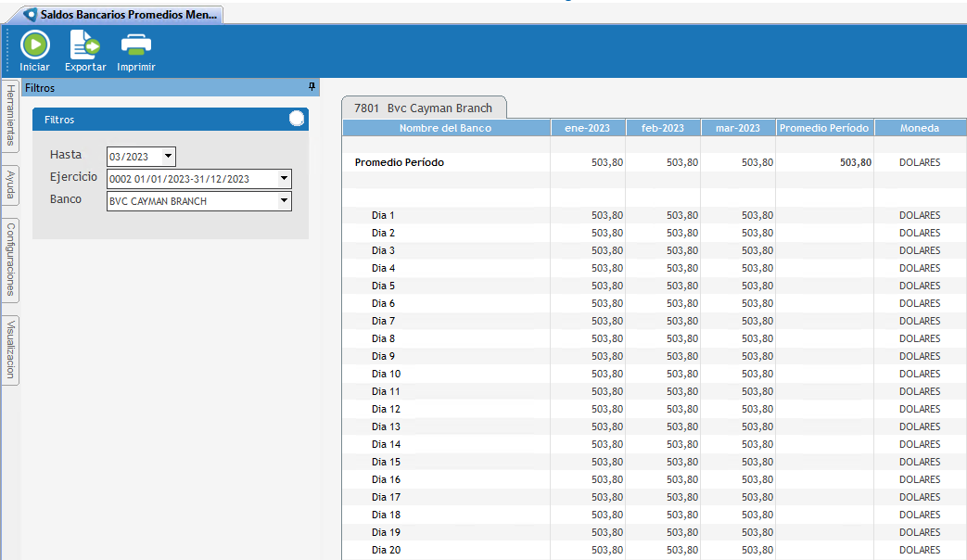
Task: Click the blue Filtros group header
Action: 171,119
